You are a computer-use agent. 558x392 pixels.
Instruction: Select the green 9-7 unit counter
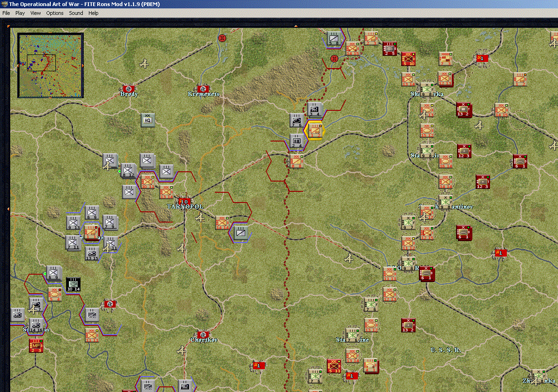[x=408, y=223]
